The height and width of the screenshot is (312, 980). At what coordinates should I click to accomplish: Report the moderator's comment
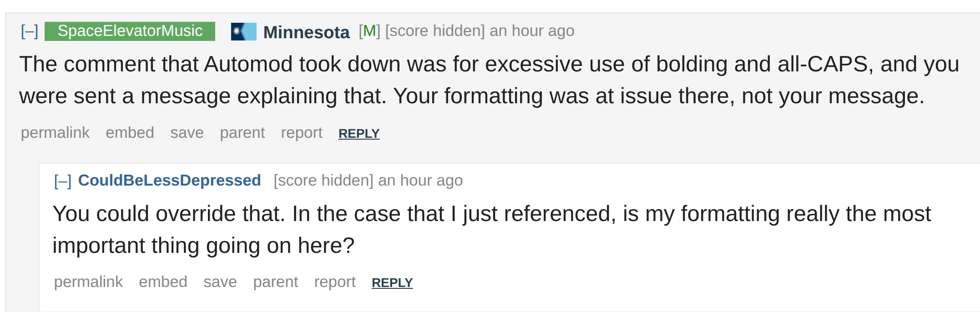tap(301, 132)
